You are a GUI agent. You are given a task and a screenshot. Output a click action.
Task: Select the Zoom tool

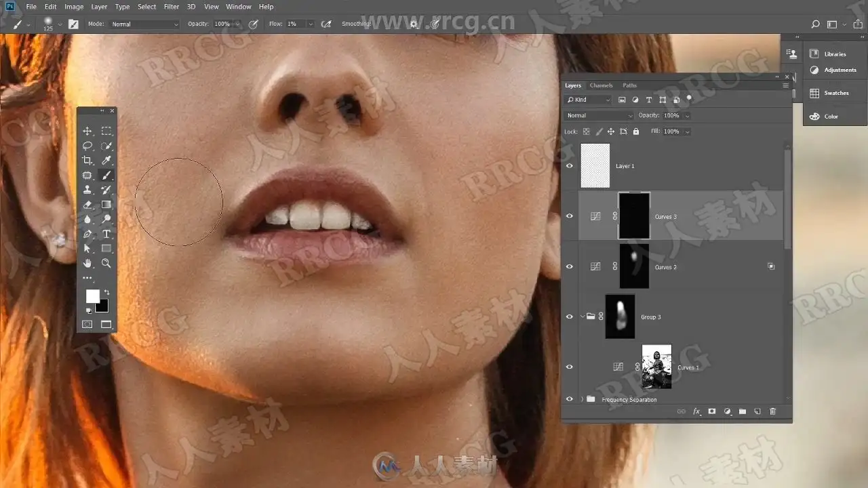tap(106, 263)
